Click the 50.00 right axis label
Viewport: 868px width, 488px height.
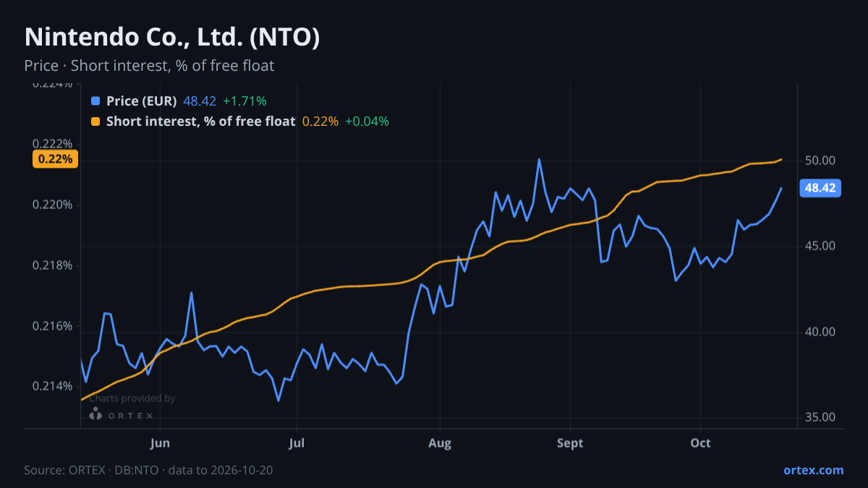tap(820, 160)
